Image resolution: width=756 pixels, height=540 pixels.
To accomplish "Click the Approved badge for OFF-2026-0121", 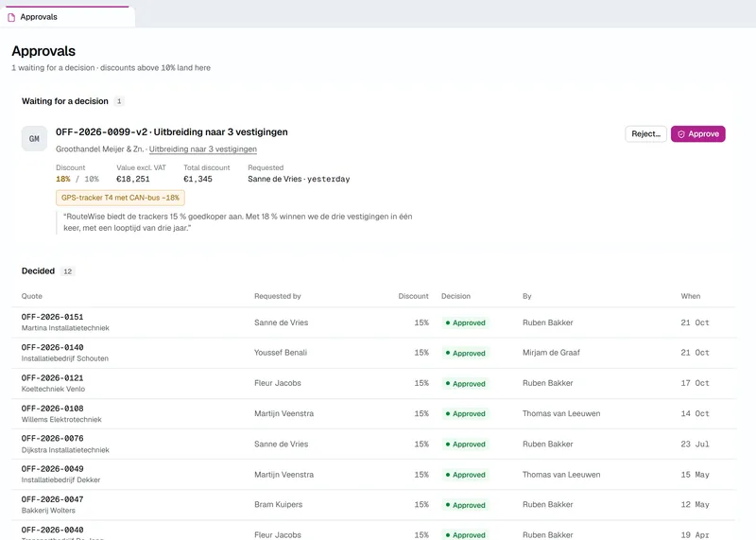I will (465, 384).
